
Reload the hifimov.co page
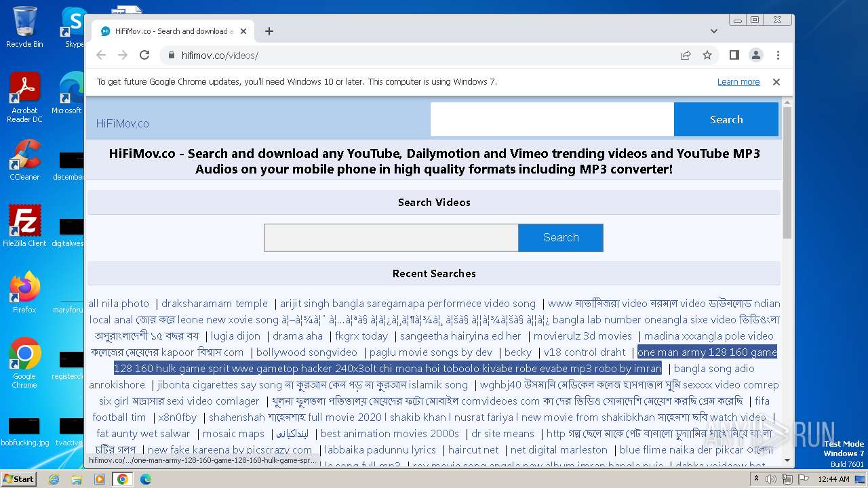[x=144, y=55]
